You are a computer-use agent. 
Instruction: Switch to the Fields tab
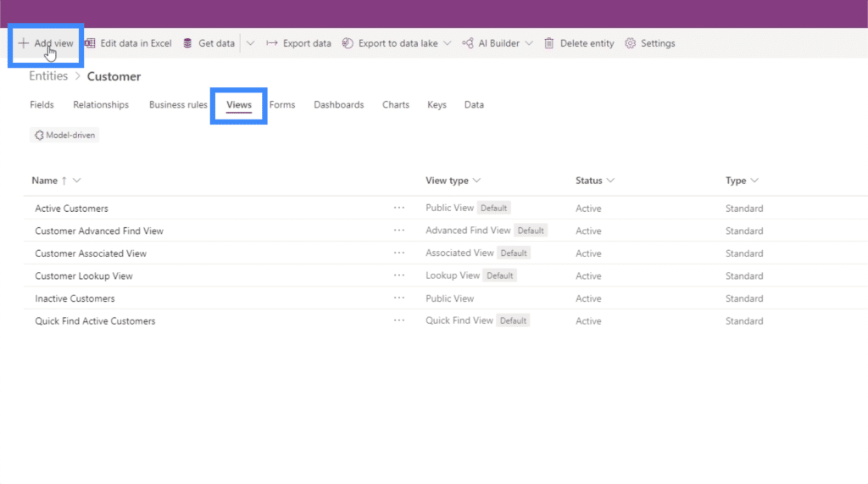click(42, 104)
